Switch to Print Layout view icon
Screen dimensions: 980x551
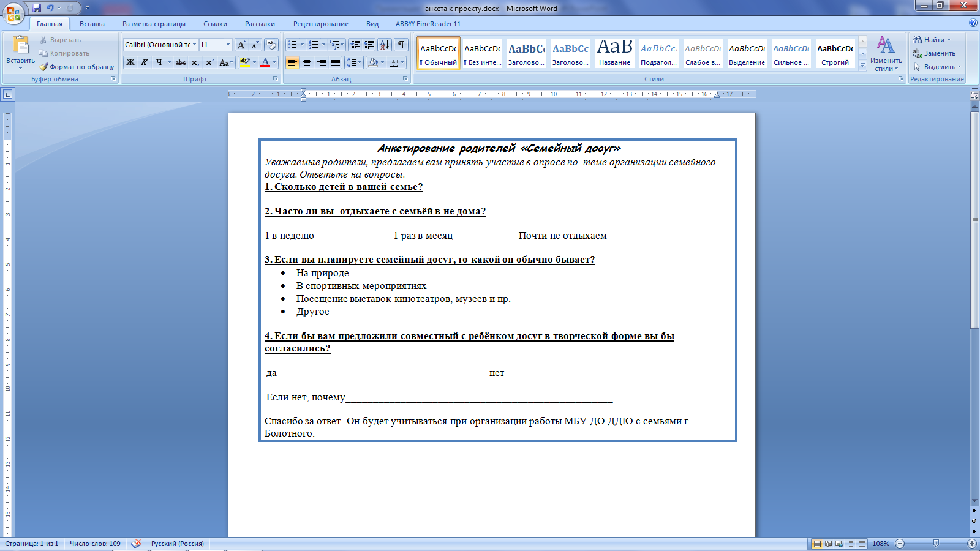pyautogui.click(x=817, y=544)
